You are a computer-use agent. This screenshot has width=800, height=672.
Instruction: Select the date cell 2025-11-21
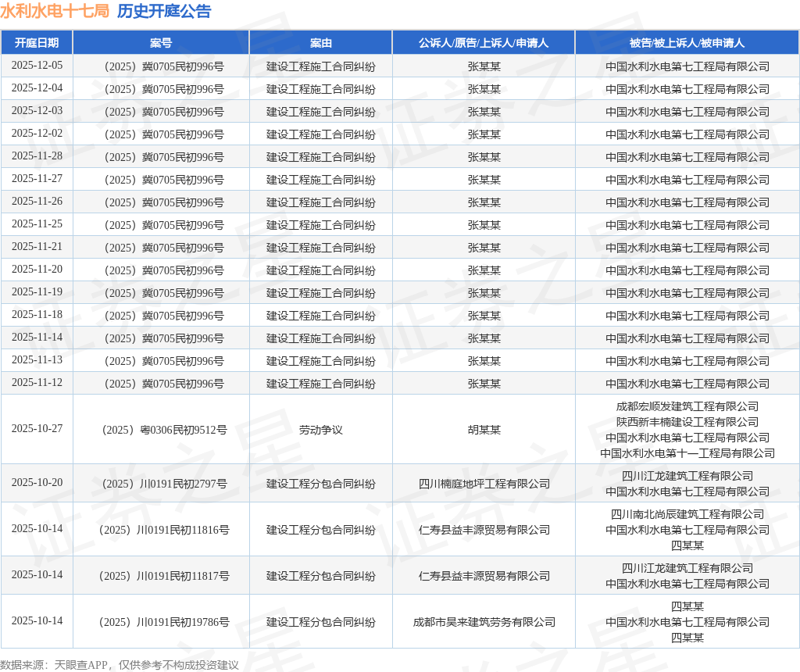[x=37, y=247]
